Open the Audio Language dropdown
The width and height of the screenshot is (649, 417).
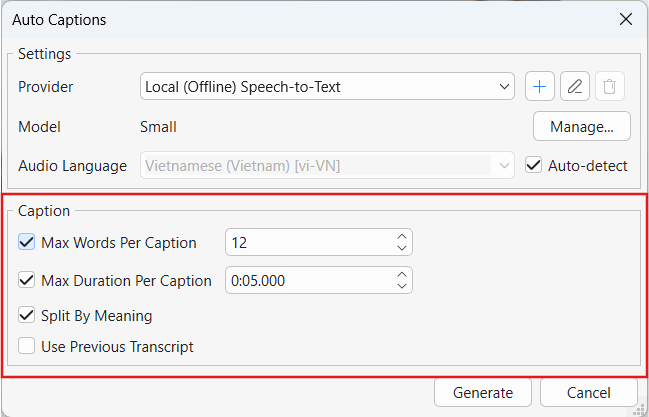(327, 166)
